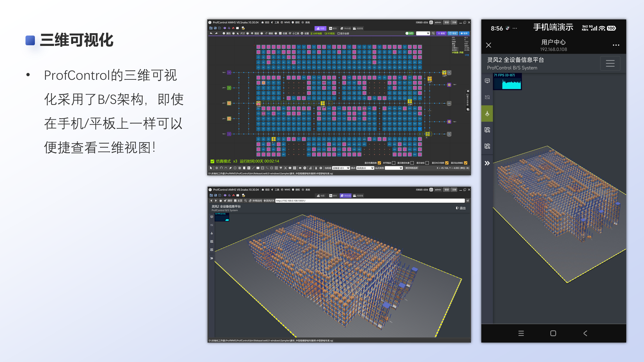
Task: Switch off the green 地图 toggle
Action: [410, 34]
